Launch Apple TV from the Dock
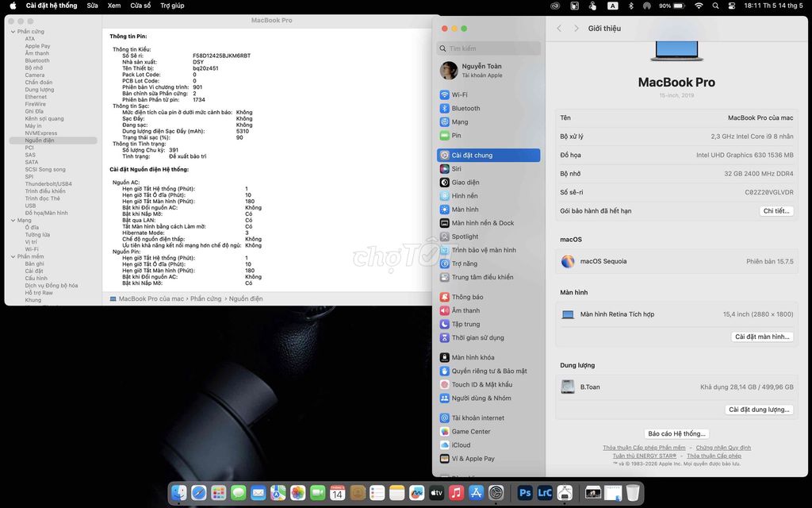Image resolution: width=812 pixels, height=508 pixels. (x=436, y=492)
